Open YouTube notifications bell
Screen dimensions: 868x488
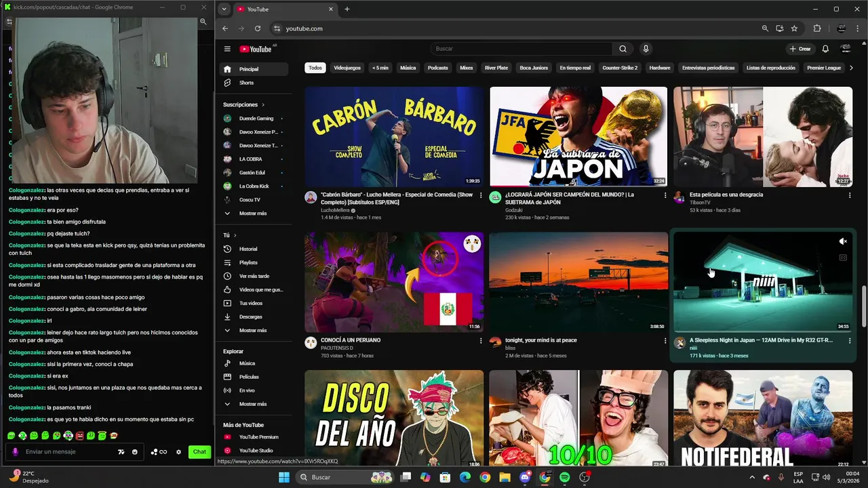[825, 49]
